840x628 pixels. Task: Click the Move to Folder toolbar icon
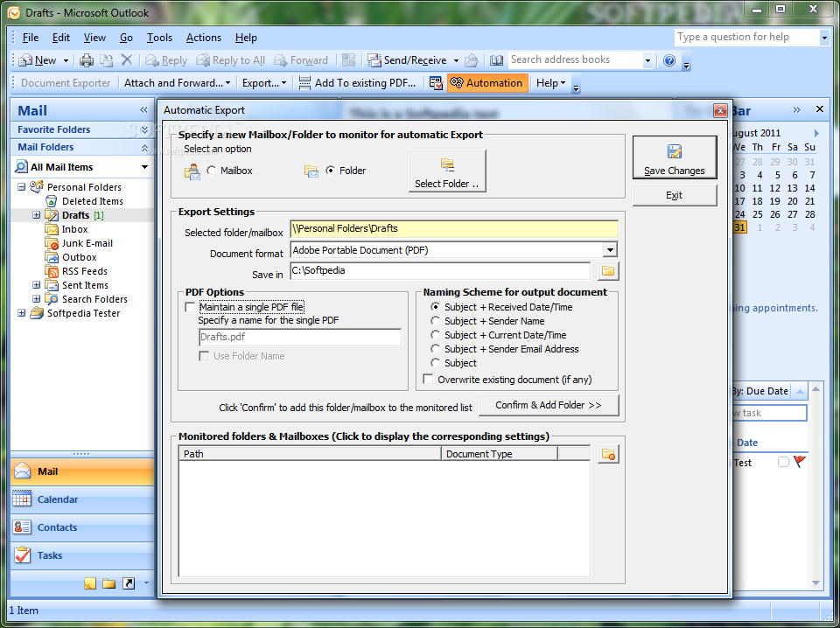tap(107, 60)
